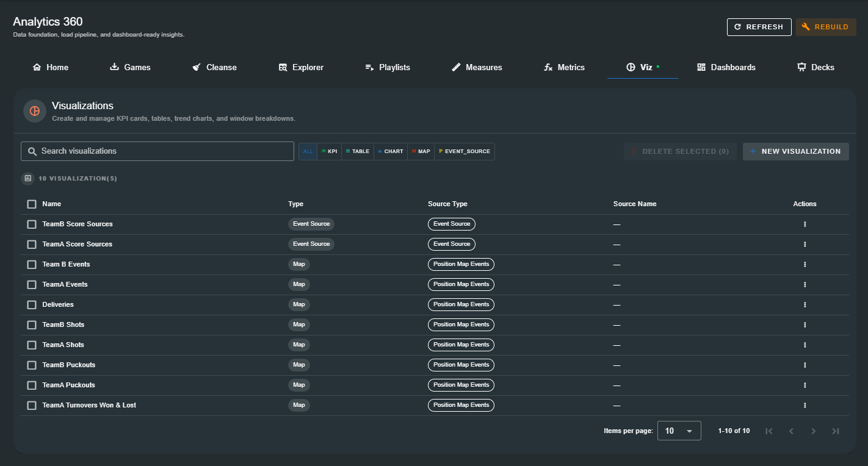
Task: Click the Source Type column header
Action: click(x=447, y=204)
